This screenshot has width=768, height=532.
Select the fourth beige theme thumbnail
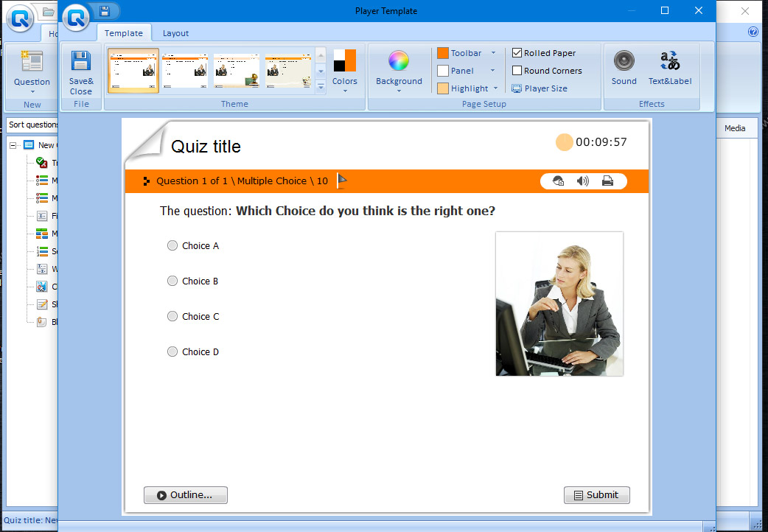[288, 71]
